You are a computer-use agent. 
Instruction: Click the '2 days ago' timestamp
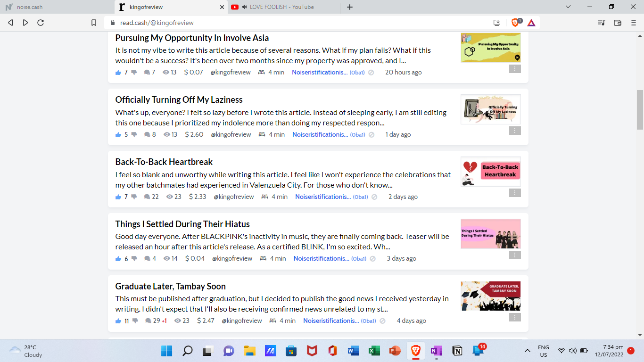403,197
